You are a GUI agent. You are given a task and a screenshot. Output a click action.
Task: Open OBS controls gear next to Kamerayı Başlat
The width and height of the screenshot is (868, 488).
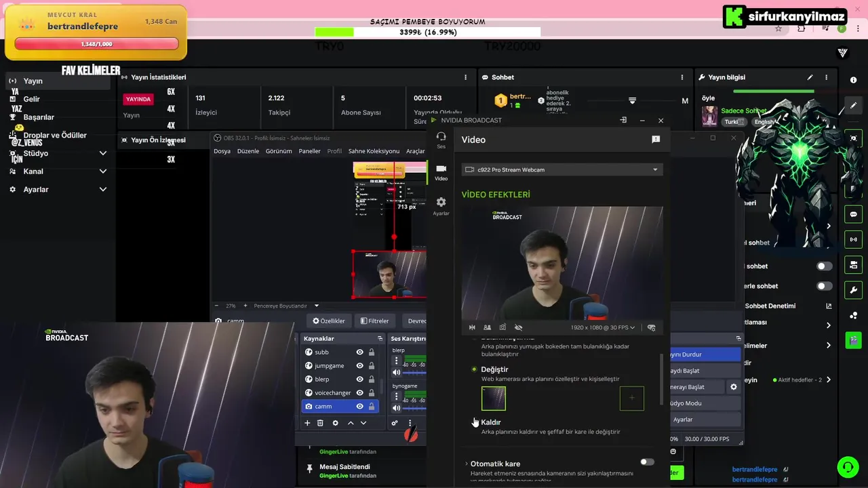tap(733, 387)
